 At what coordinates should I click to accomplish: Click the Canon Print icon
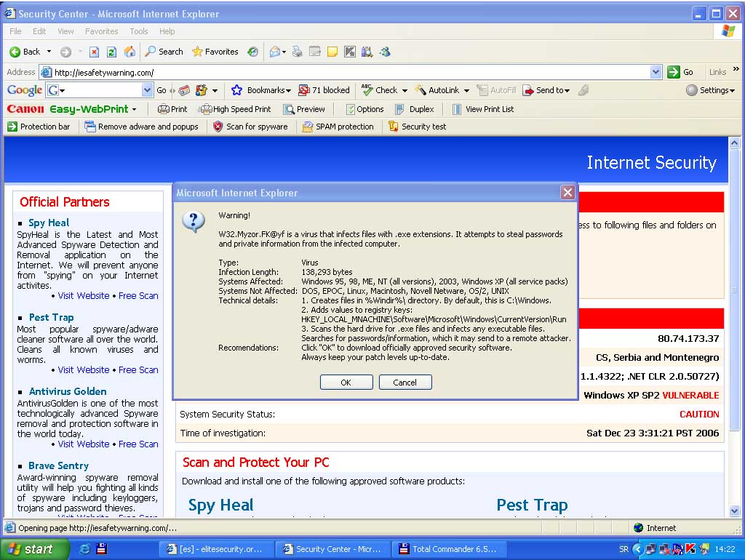[x=164, y=109]
